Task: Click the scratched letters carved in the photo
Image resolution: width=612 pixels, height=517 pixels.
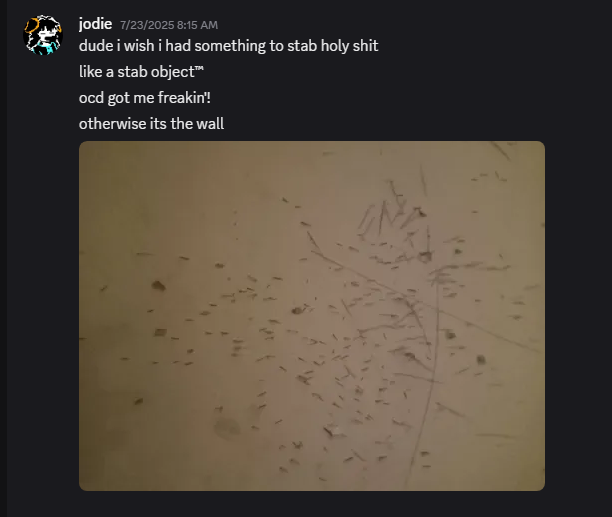Action: tap(394, 219)
